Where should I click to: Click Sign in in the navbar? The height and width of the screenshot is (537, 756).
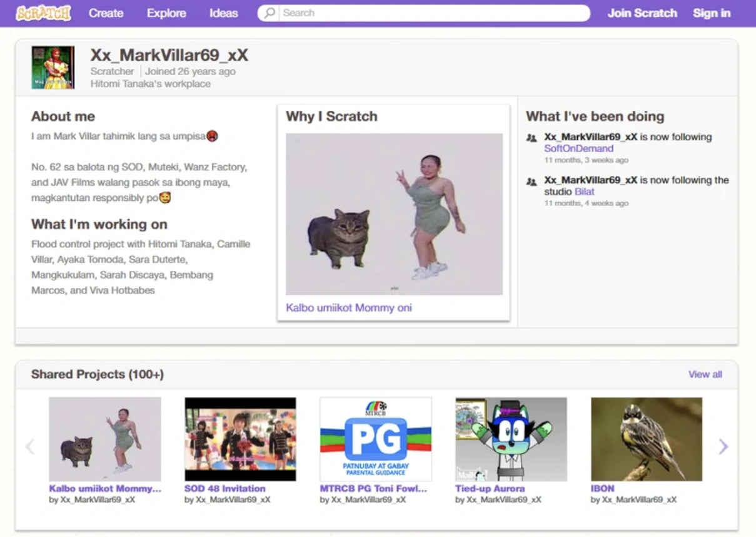point(712,13)
